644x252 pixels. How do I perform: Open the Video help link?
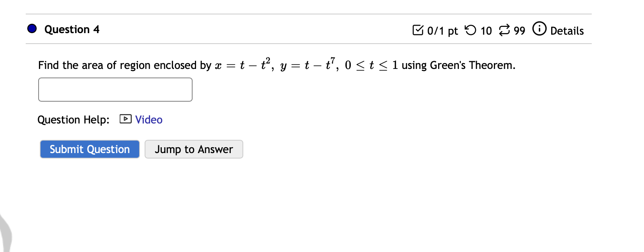point(148,120)
